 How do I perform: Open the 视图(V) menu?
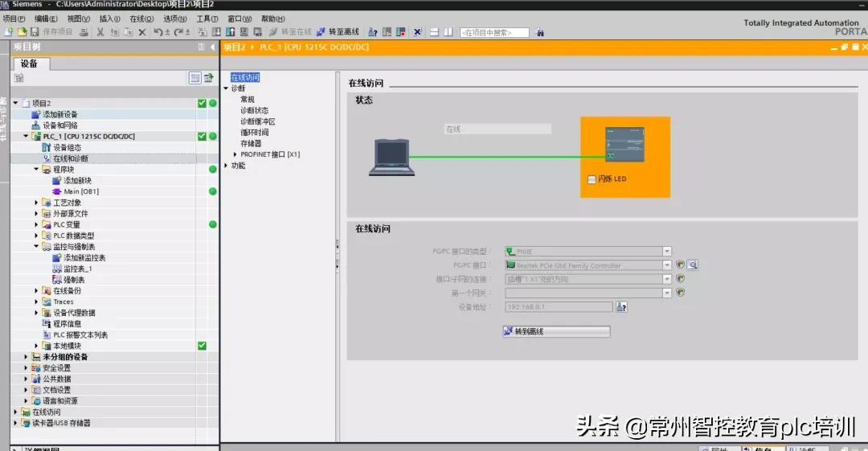[79, 18]
